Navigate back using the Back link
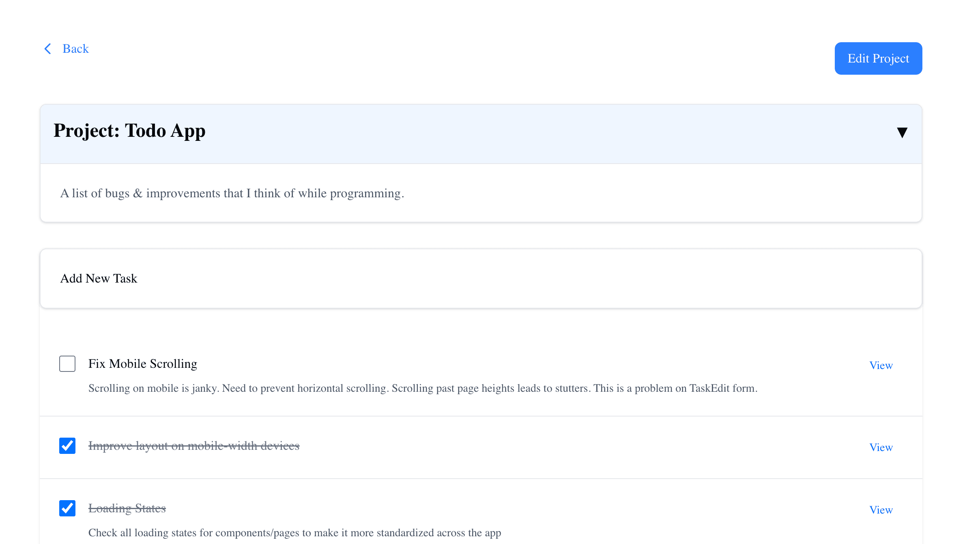The width and height of the screenshot is (980, 544). [75, 48]
